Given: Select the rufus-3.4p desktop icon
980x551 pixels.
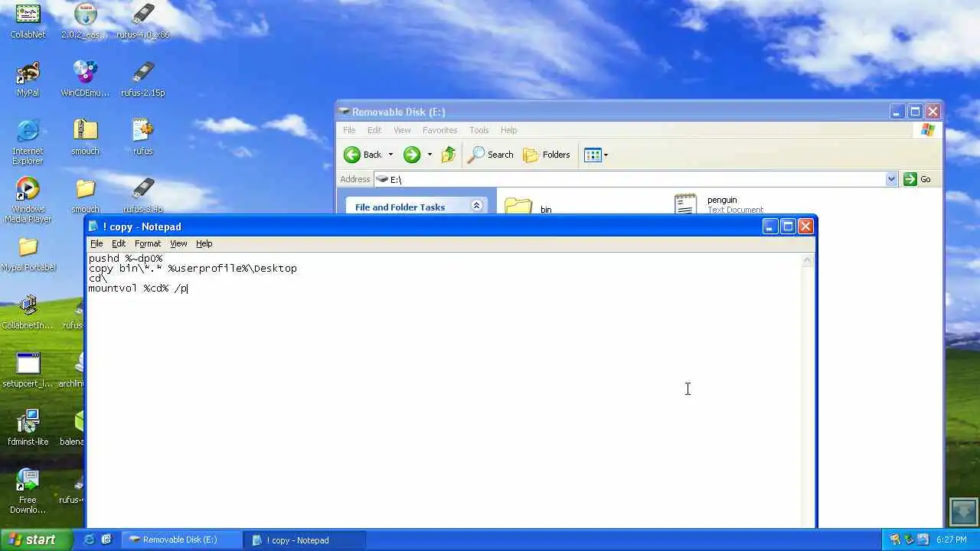Looking at the screenshot, I should (x=143, y=195).
